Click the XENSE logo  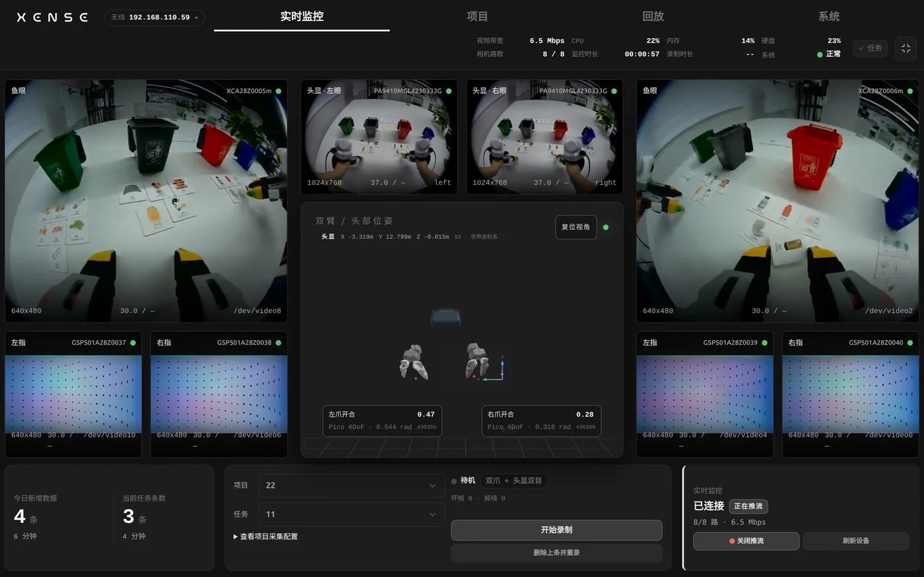pyautogui.click(x=52, y=17)
